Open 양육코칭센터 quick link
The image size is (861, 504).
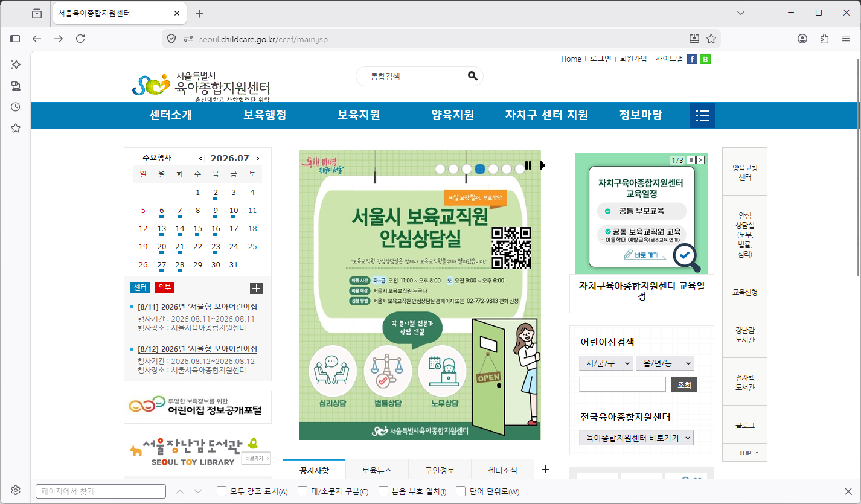point(744,172)
